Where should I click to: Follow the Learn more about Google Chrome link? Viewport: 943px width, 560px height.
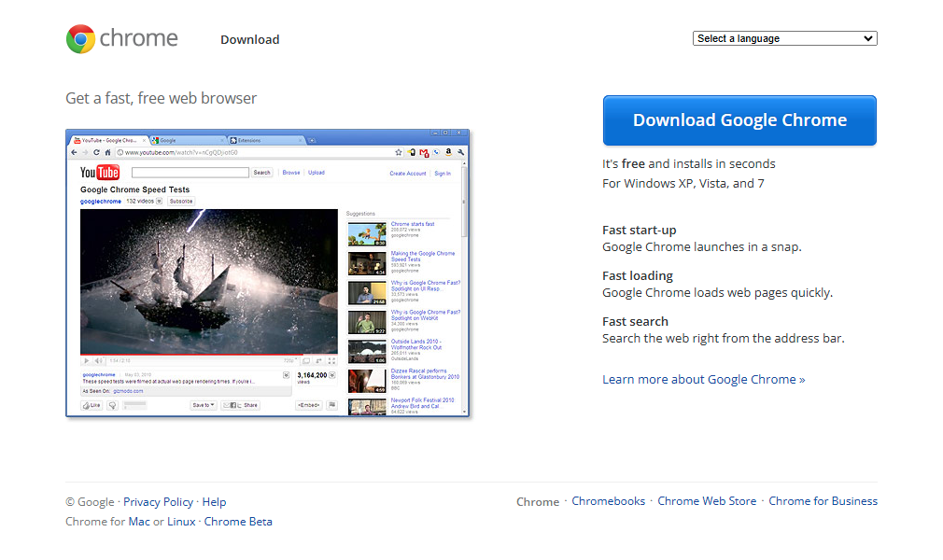[x=704, y=380]
